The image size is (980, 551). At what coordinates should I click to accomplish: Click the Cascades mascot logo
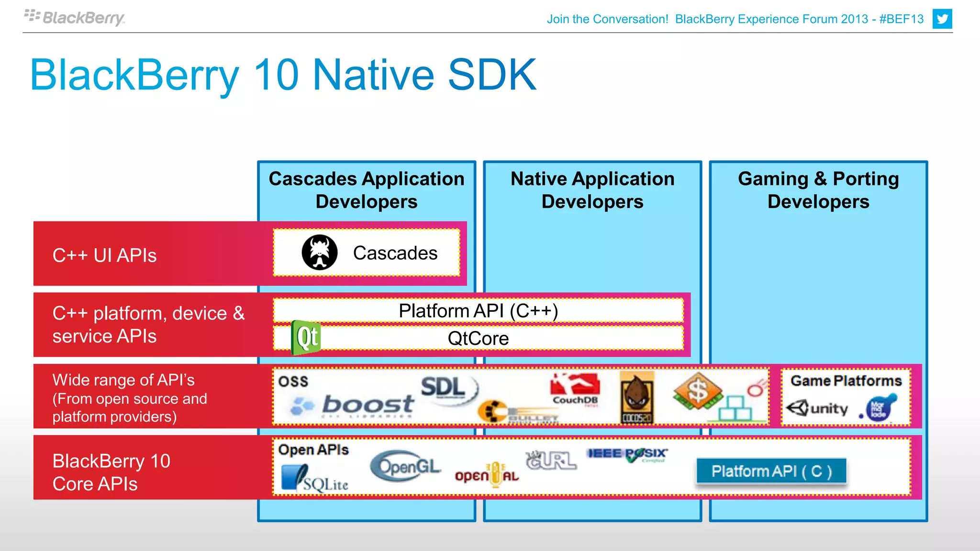click(x=320, y=253)
